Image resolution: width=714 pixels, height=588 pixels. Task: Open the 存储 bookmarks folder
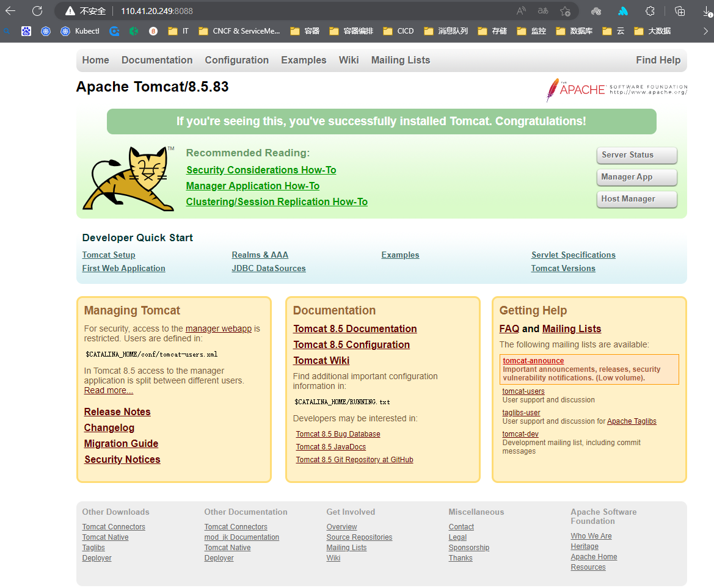[x=492, y=31]
